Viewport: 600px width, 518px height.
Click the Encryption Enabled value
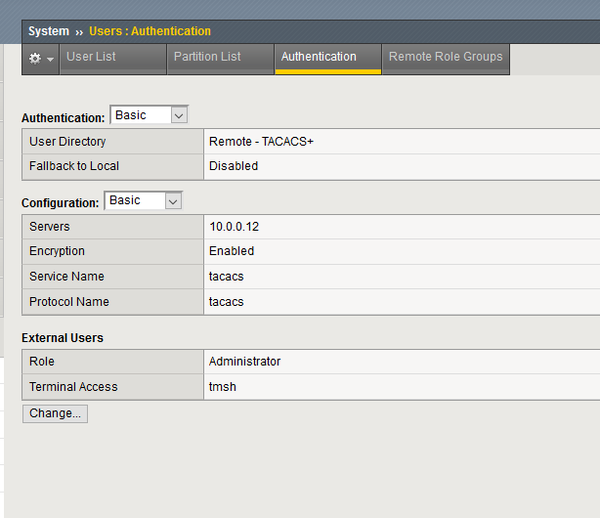pos(232,251)
